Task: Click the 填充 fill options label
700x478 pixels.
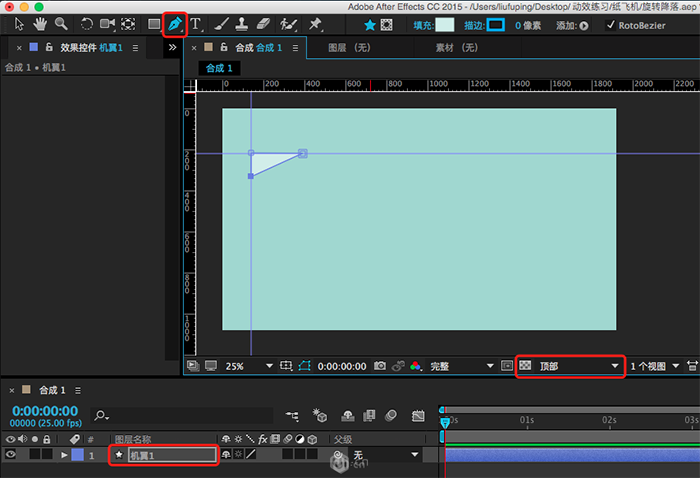Action: [x=423, y=25]
